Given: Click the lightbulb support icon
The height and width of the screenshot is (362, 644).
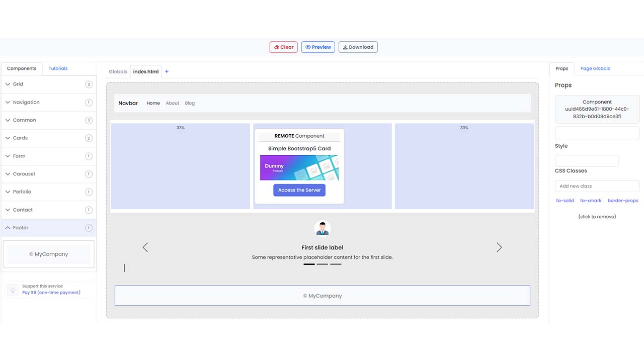Looking at the screenshot, I should (x=13, y=290).
